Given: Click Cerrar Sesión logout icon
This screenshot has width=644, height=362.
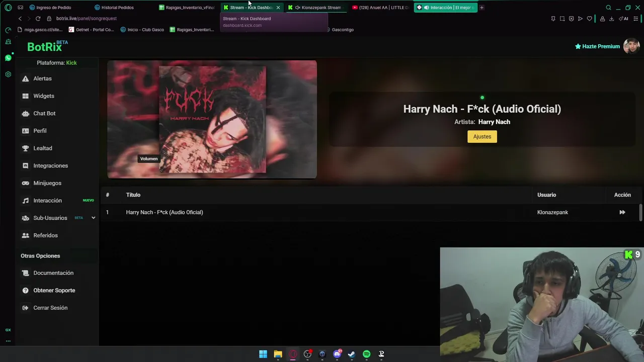Looking at the screenshot, I should pos(25,308).
